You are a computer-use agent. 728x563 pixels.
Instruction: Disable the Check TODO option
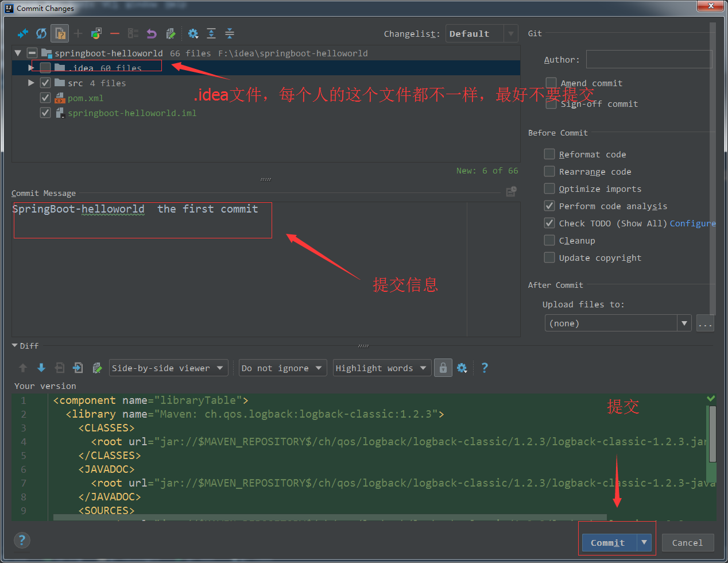[549, 223]
